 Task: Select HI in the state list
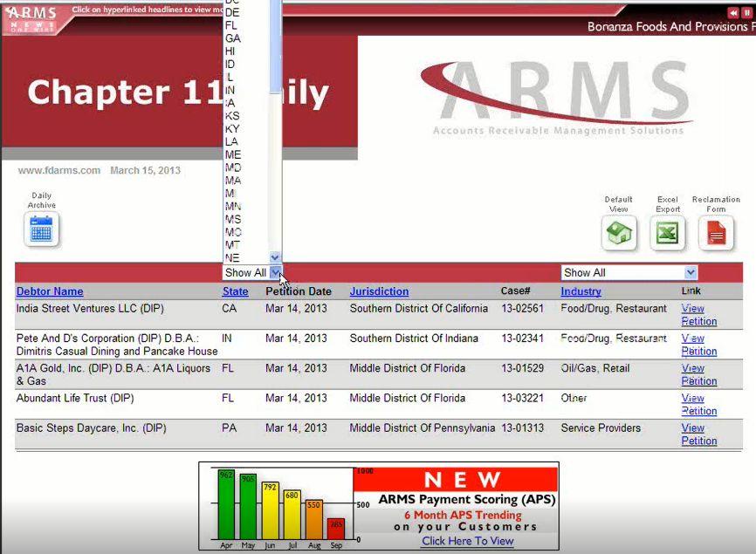(230, 51)
